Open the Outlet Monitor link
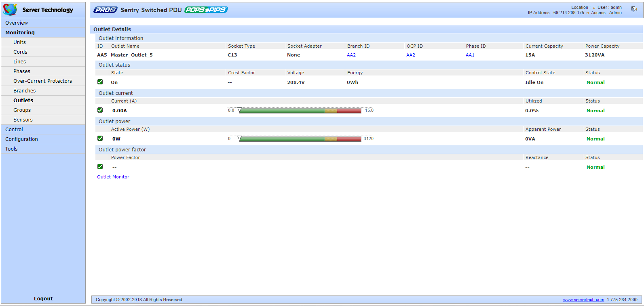644x306 pixels. tap(113, 177)
